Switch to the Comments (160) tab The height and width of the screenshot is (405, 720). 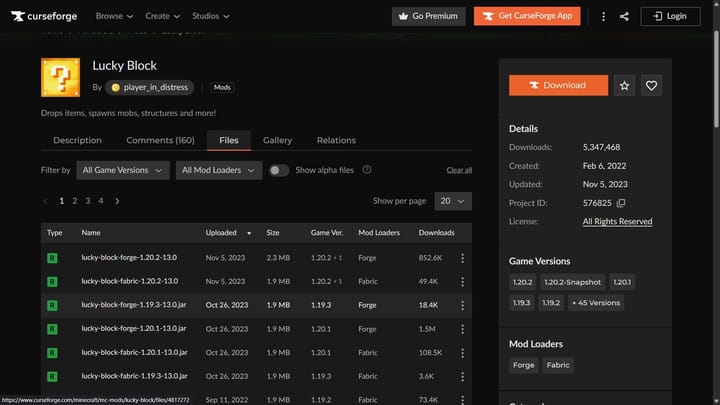tap(160, 141)
